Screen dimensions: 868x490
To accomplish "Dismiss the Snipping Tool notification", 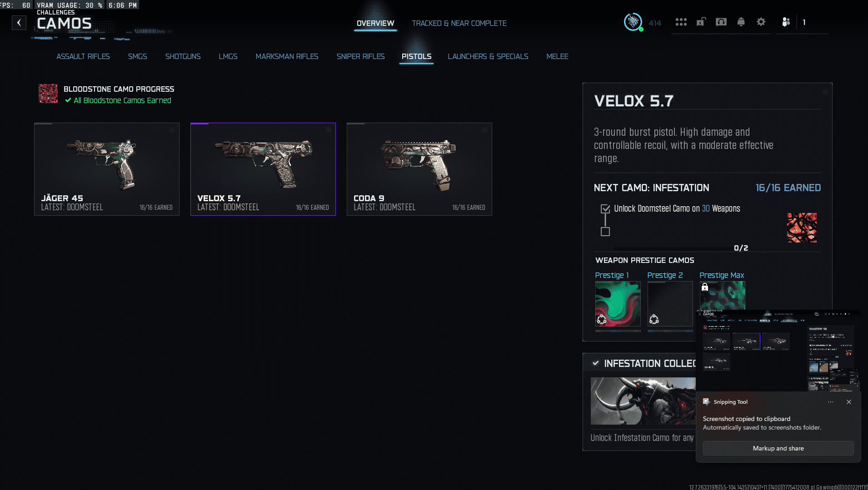I will 849,402.
